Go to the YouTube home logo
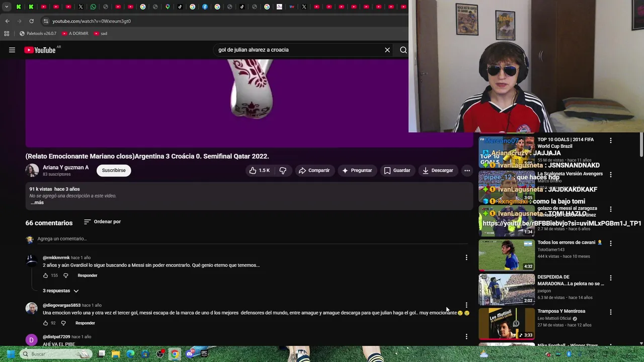Screen dimensions: 644x362 tap(40, 50)
